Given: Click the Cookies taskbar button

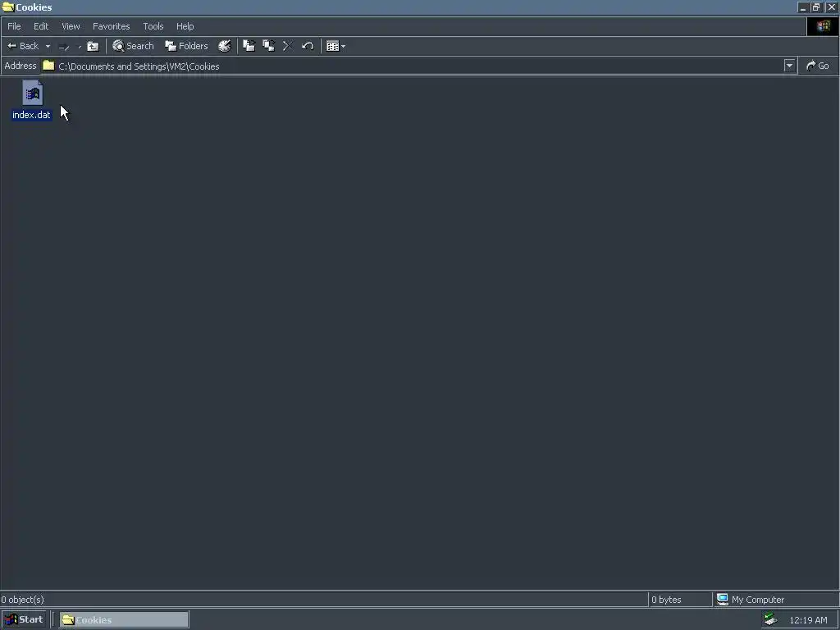Looking at the screenshot, I should point(124,620).
